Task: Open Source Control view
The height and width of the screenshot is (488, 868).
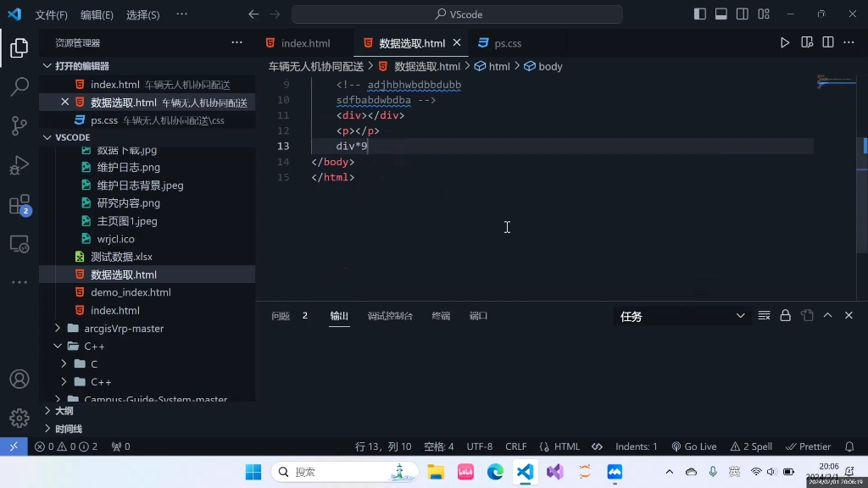Action: tap(19, 125)
